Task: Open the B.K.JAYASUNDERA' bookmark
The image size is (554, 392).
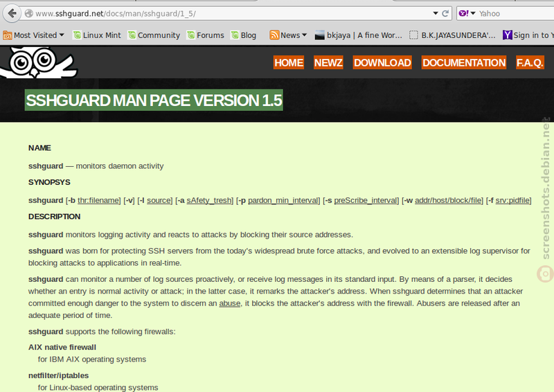Action: pyautogui.click(x=453, y=35)
